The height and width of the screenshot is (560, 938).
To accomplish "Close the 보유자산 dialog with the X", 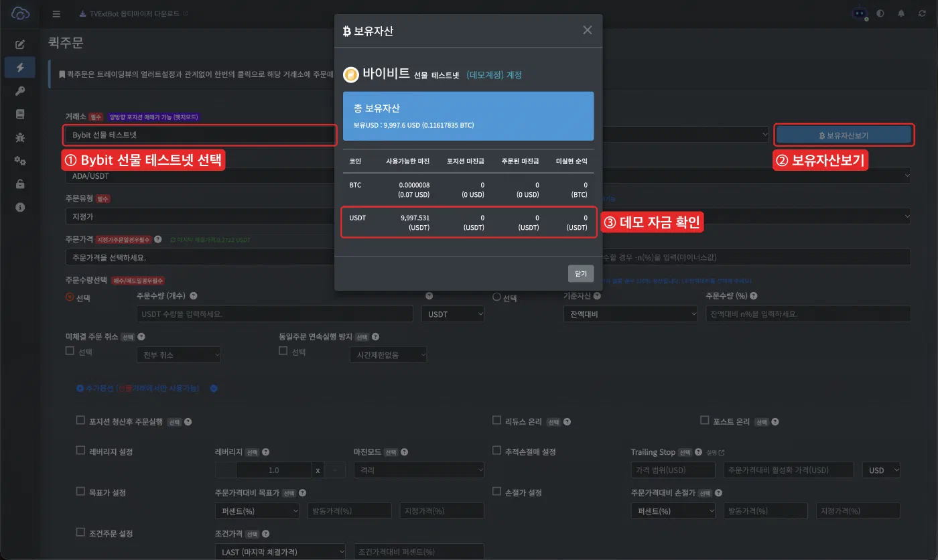I will [588, 30].
